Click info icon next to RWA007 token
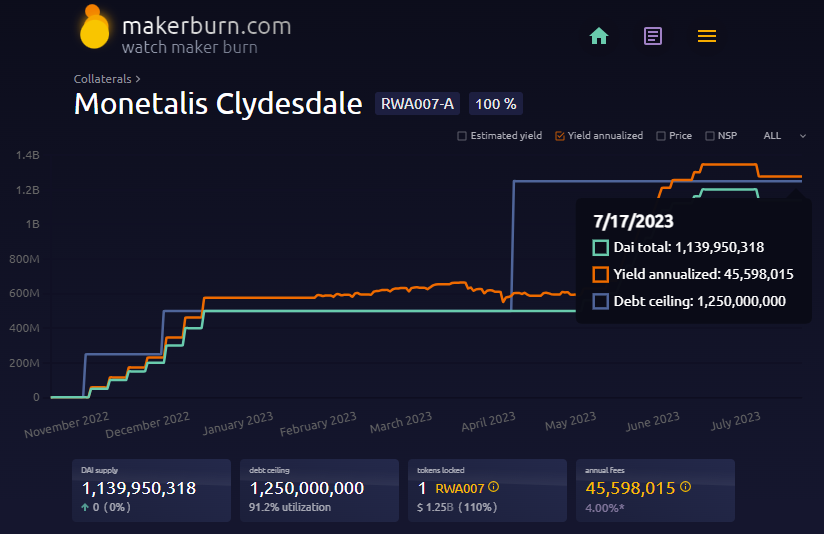Viewport: 824px width, 534px height. coord(493,487)
